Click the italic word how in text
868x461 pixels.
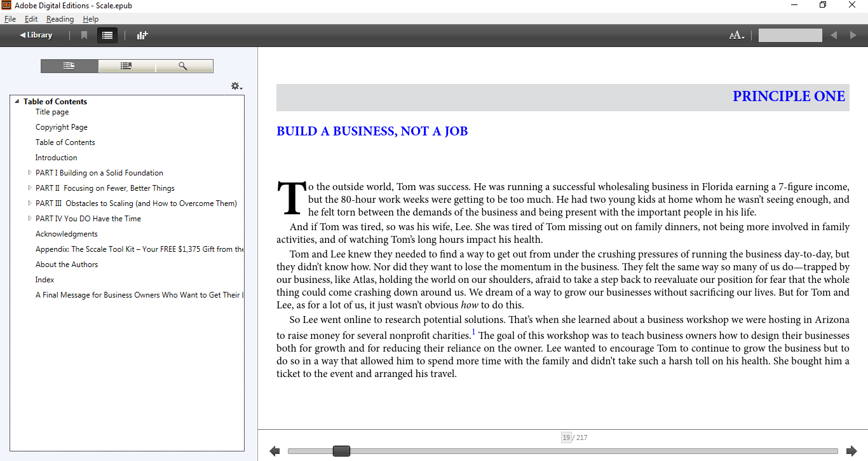pyautogui.click(x=469, y=305)
